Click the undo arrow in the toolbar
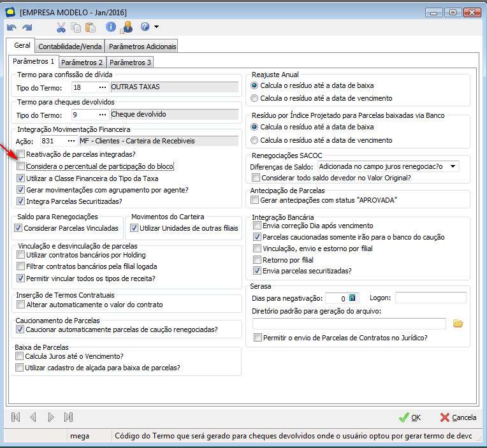 (11, 27)
